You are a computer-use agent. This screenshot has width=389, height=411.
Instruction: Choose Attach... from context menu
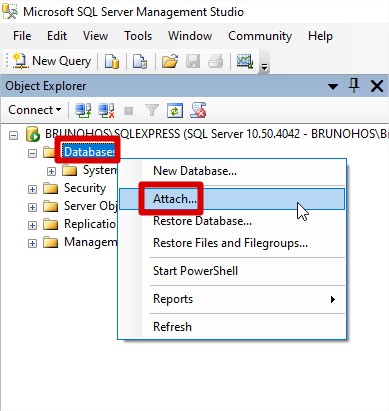click(x=232, y=199)
